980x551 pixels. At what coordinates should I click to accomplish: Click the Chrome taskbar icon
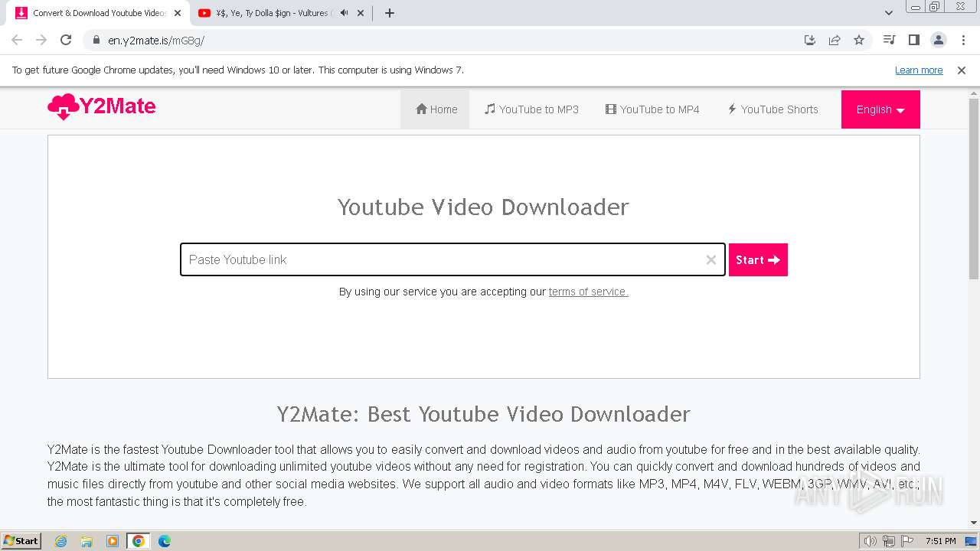tap(139, 541)
